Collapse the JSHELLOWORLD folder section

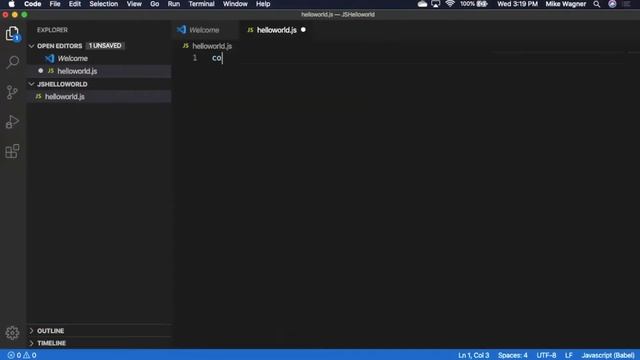pos(31,84)
